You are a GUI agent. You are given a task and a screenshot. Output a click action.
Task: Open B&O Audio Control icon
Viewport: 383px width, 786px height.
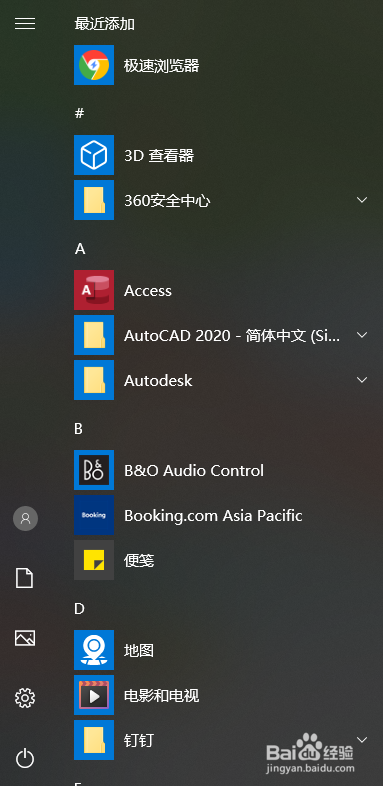coord(94,470)
